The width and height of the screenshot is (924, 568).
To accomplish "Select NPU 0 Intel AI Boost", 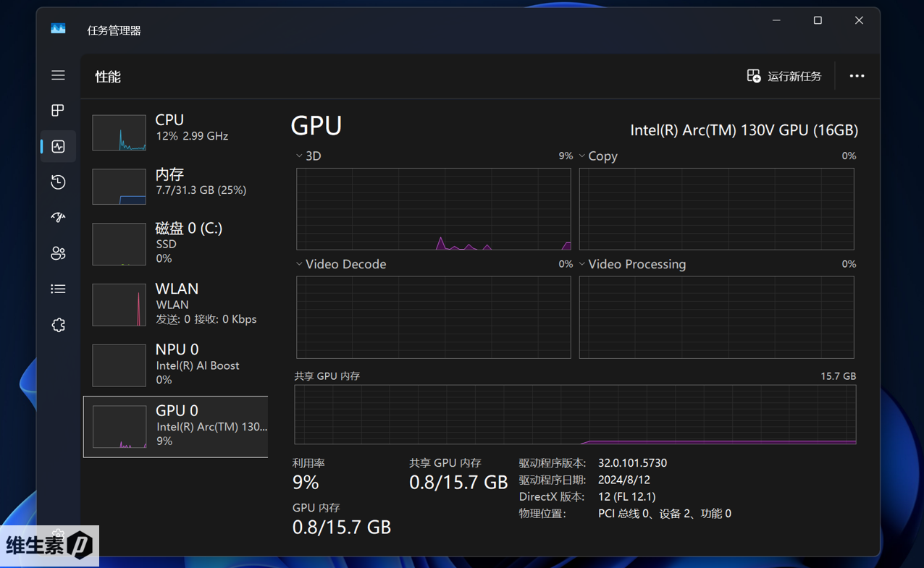I will click(176, 365).
